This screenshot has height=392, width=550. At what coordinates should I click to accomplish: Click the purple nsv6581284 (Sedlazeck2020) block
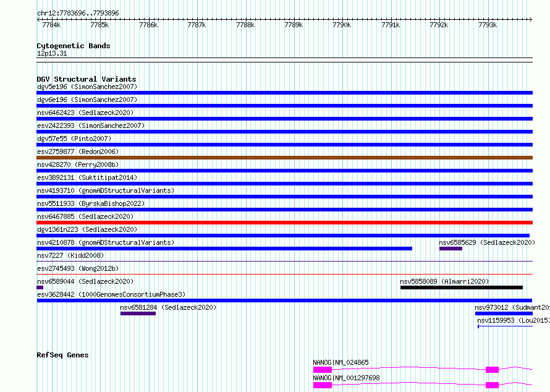[138, 313]
